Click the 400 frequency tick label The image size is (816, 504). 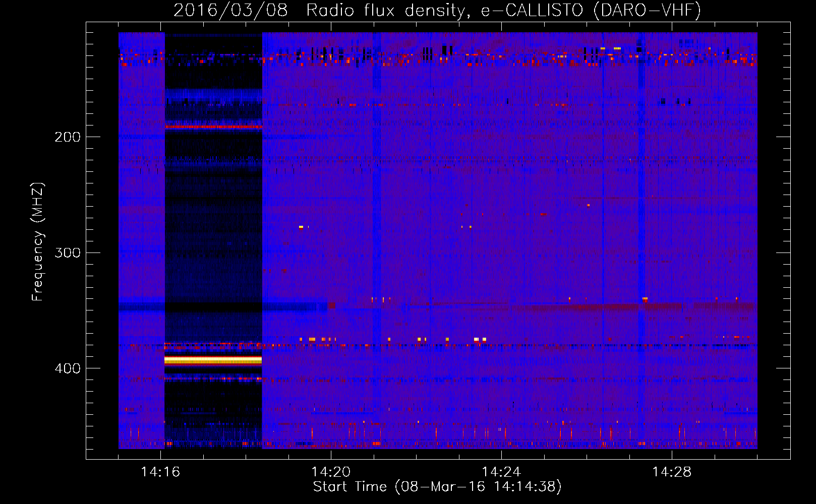[68, 368]
